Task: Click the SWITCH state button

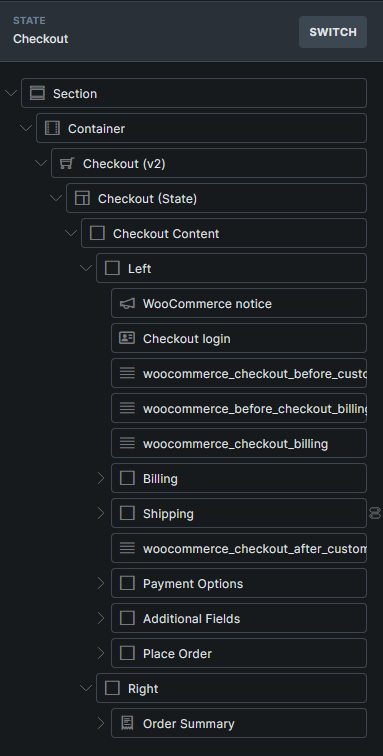Action: pos(333,32)
